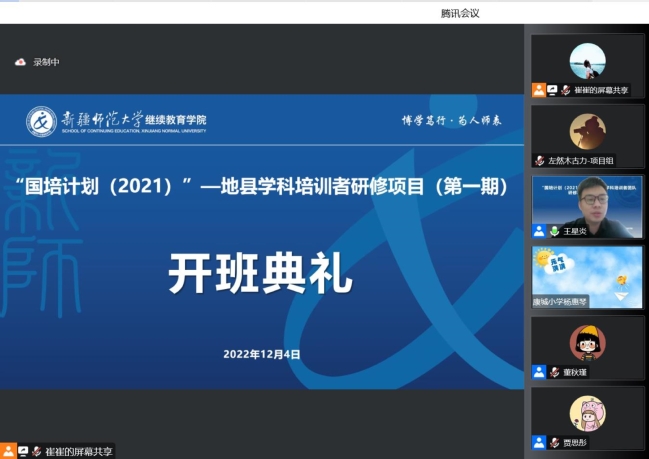The height and width of the screenshot is (459, 649).
Task: Click muted mic icon on 左然木古力 tile
Action: coord(540,160)
